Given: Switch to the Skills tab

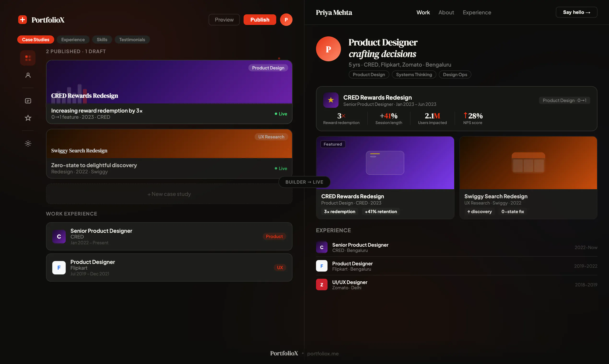Looking at the screenshot, I should (x=102, y=40).
